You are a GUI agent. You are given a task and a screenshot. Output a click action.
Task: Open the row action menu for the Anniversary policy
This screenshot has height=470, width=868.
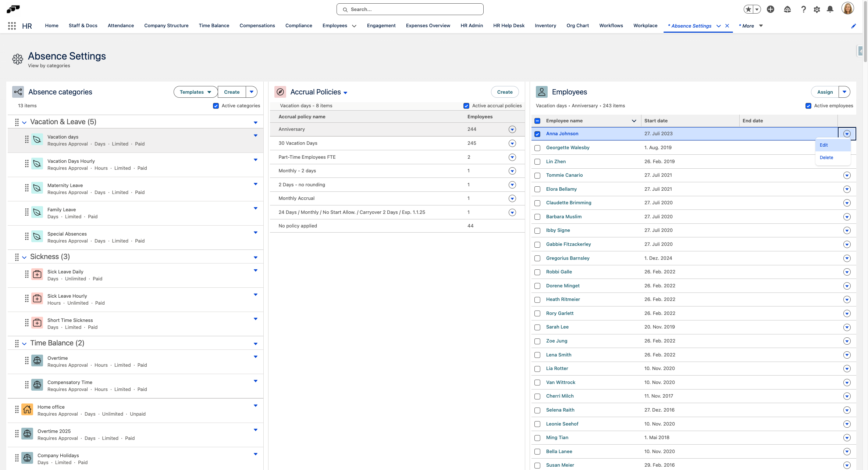coord(512,129)
